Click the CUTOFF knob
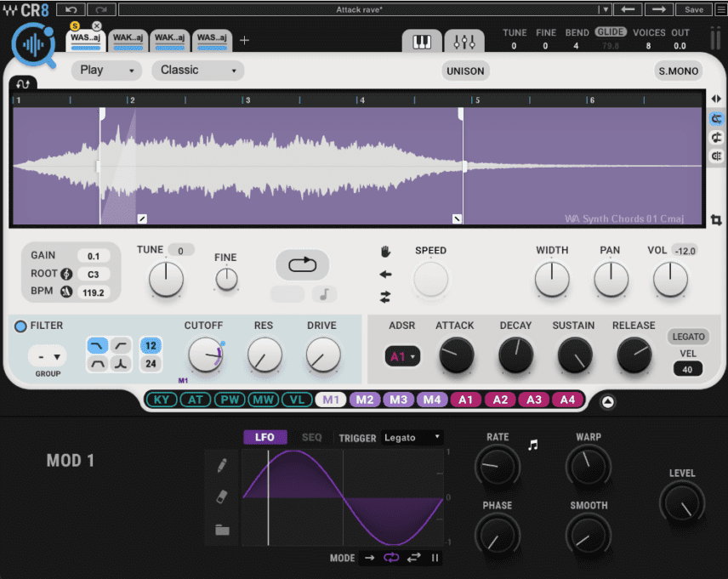 205,355
